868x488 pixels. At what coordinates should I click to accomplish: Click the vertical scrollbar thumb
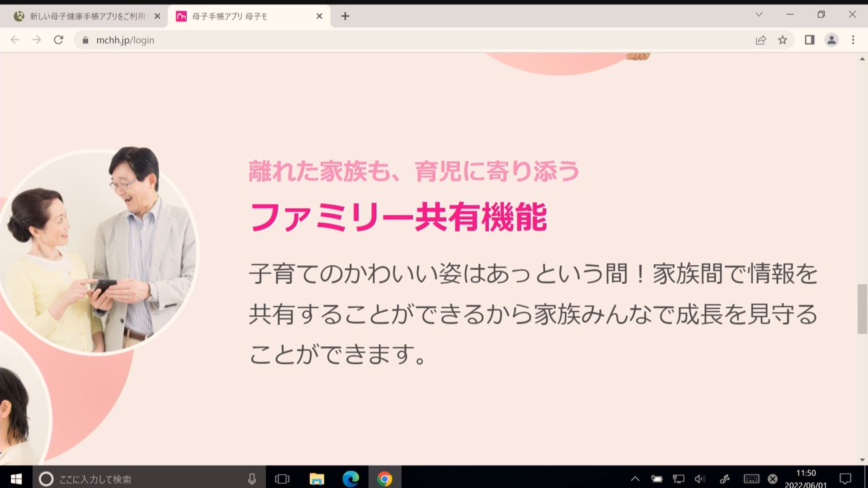[862, 309]
